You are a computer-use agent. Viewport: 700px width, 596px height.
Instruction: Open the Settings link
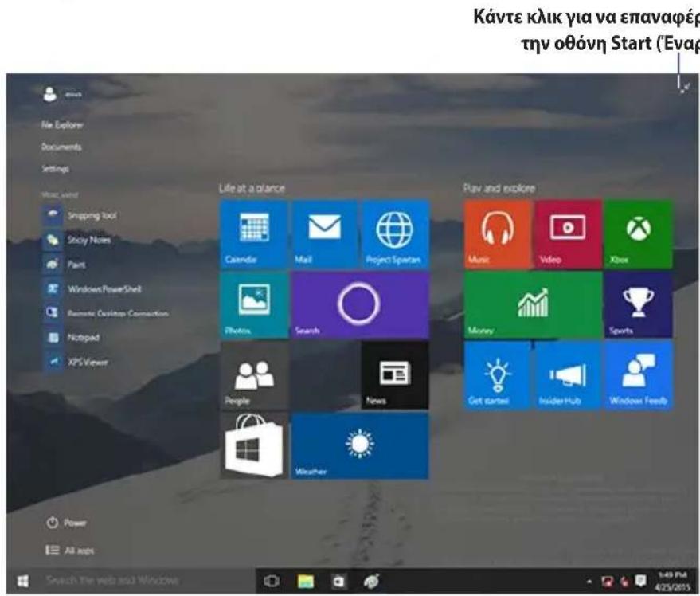(55, 169)
